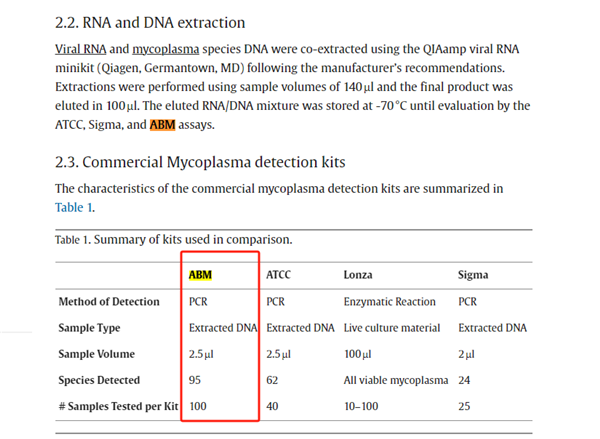This screenshot has width=600, height=439.
Task: Select the Live culture material cell
Action: tap(394, 327)
